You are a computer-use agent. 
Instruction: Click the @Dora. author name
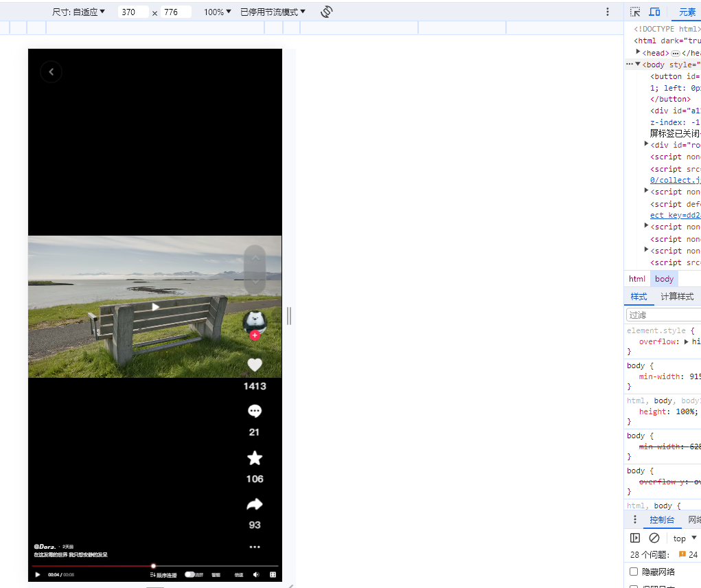(x=45, y=547)
